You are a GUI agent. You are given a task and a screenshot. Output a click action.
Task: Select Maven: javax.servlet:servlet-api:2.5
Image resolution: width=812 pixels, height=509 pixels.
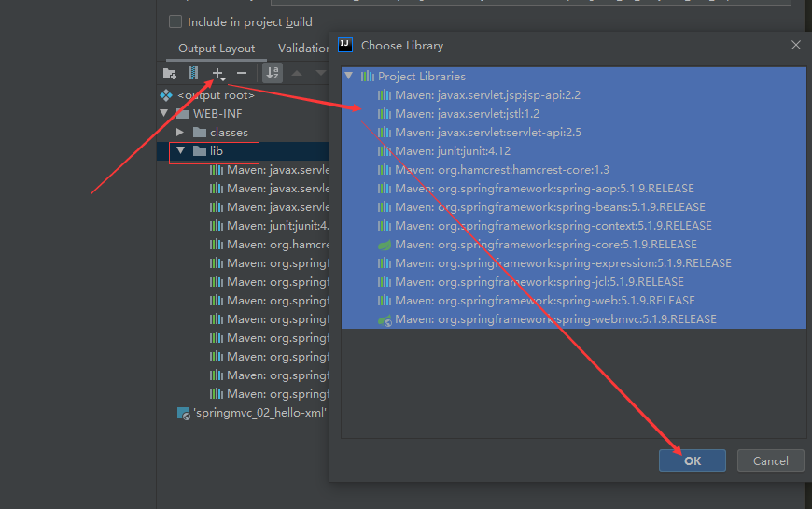(488, 133)
